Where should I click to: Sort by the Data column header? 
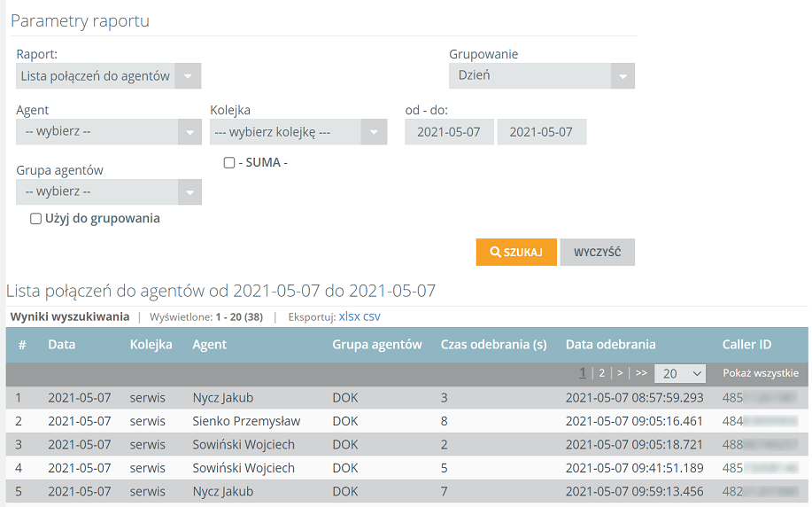62,345
